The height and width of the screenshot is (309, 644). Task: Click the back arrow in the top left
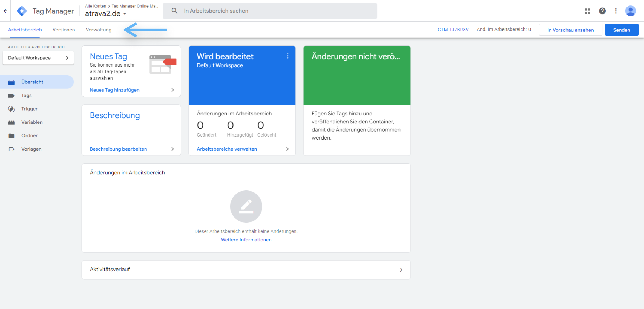coord(5,11)
